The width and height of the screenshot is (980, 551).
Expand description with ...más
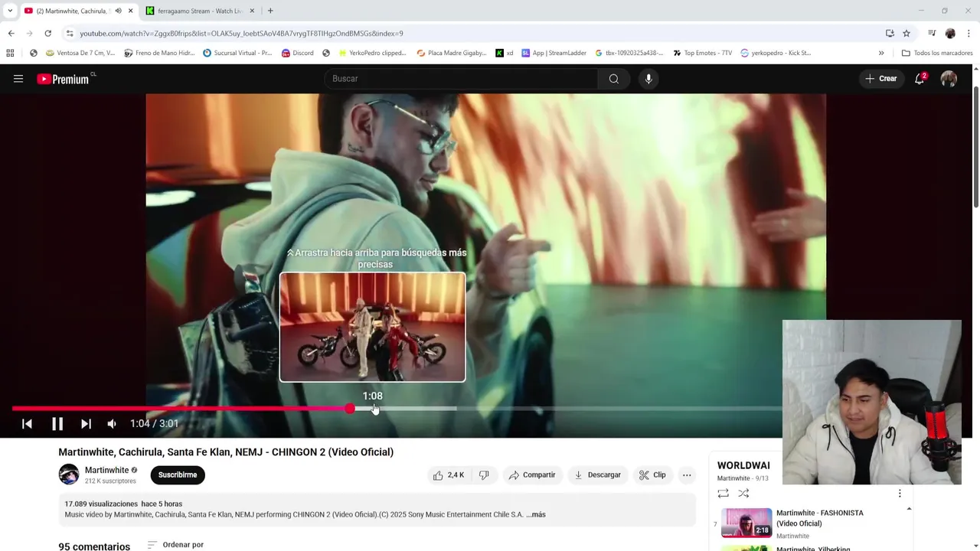click(536, 515)
